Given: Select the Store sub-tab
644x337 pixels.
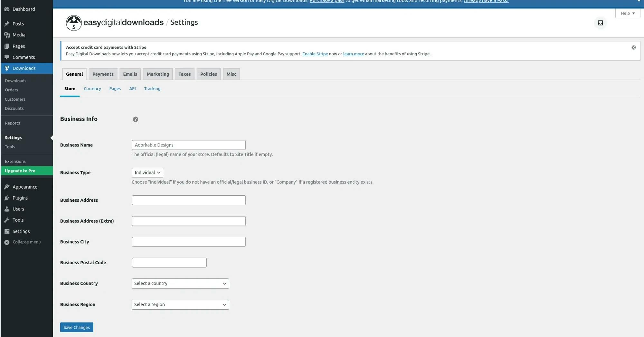Looking at the screenshot, I should click(x=70, y=89).
